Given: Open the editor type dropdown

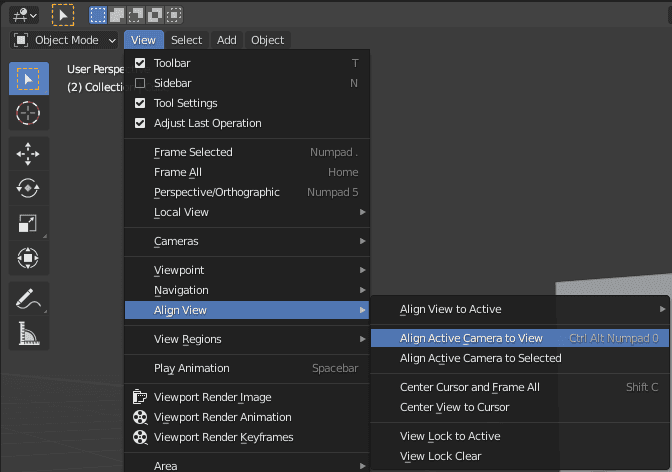Looking at the screenshot, I should pyautogui.click(x=22, y=15).
